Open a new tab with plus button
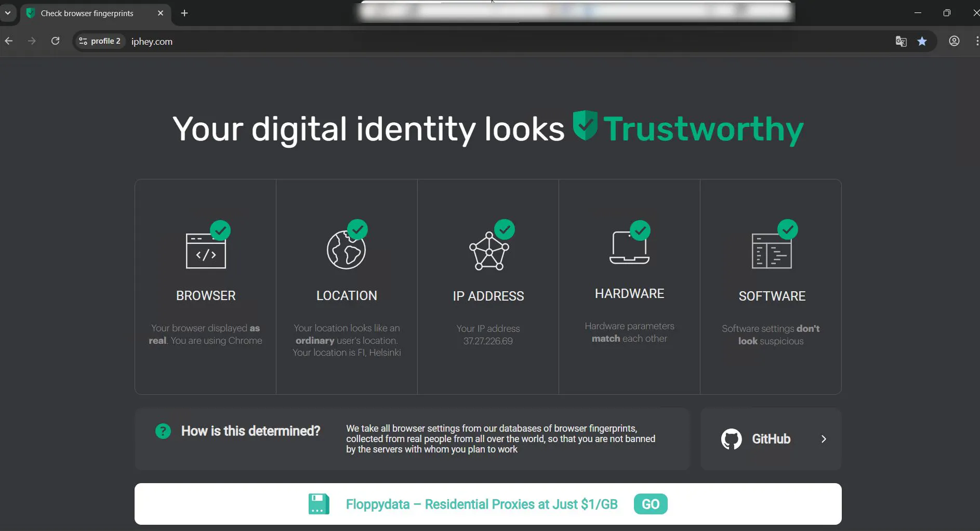 tap(184, 13)
